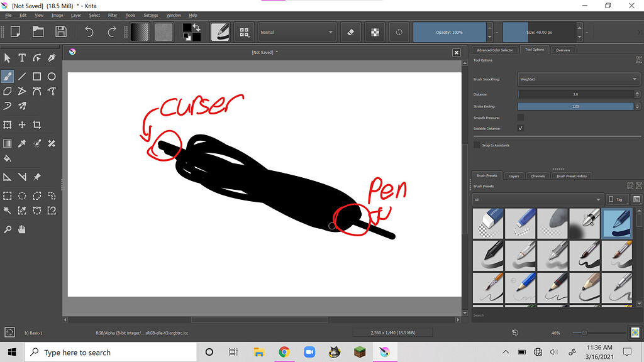The image size is (644, 362).
Task: Activate the Fill tool
Action: (8, 158)
